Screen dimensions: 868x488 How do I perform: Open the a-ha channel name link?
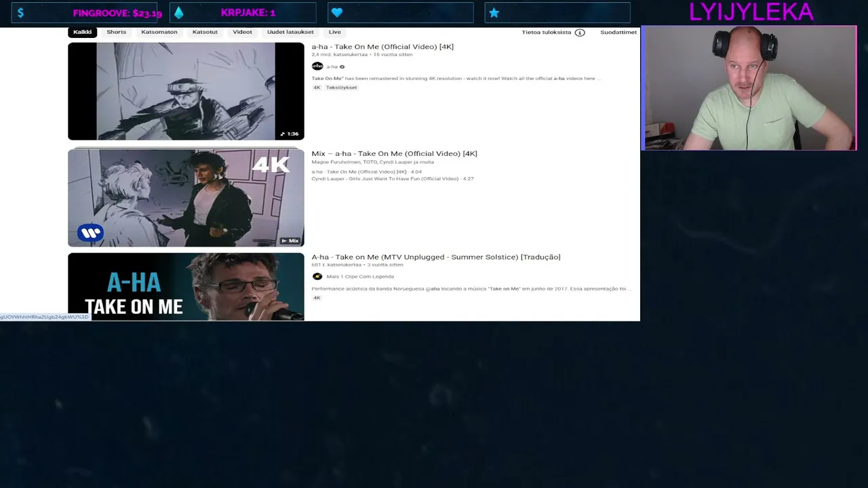[332, 66]
